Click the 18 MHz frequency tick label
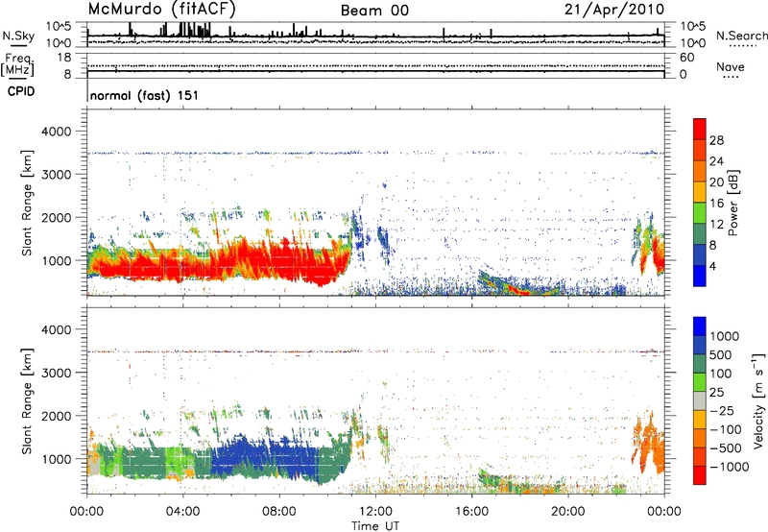Image resolution: width=768 pixels, height=532 pixels. click(x=64, y=58)
